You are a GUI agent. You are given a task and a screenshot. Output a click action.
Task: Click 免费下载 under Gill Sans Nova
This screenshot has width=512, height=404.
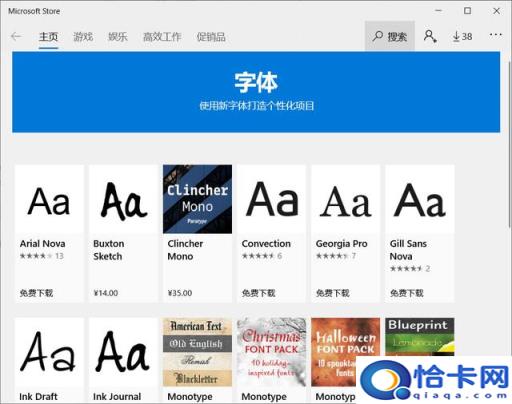click(x=407, y=293)
